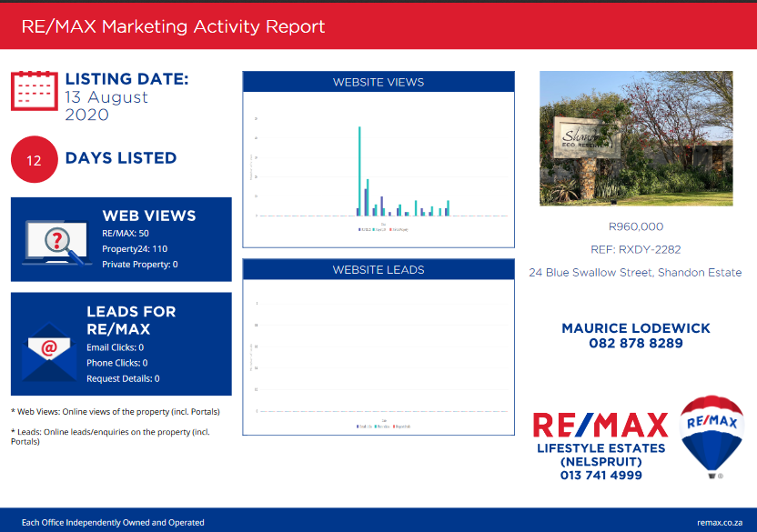The height and width of the screenshot is (532, 757).
Task: Select the LIFESTYLE ESTATES (NELSPRUIT) text
Action: (x=601, y=456)
